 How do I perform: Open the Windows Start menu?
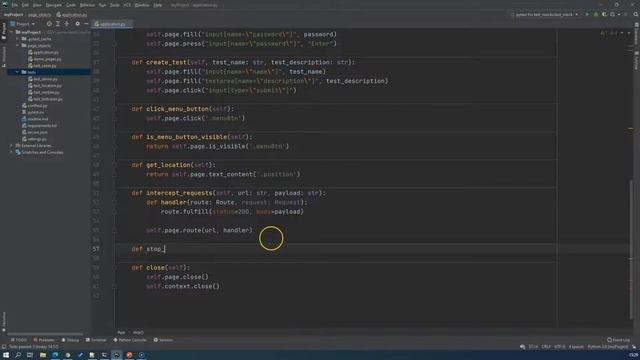click(x=6, y=355)
